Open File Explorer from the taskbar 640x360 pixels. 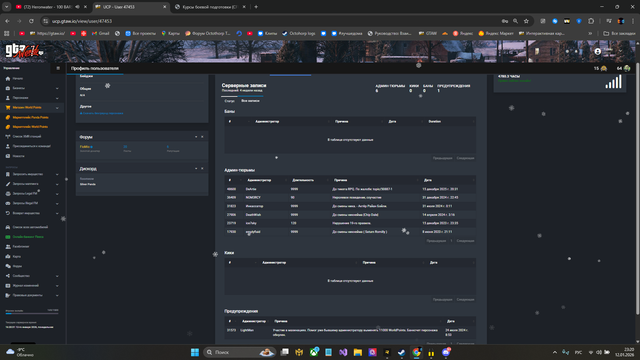click(x=358, y=352)
